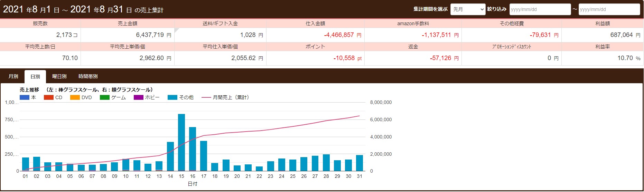Select the sales bar for day 31
Image resolution: width=644 pixels, height=192 pixels.
360,163
